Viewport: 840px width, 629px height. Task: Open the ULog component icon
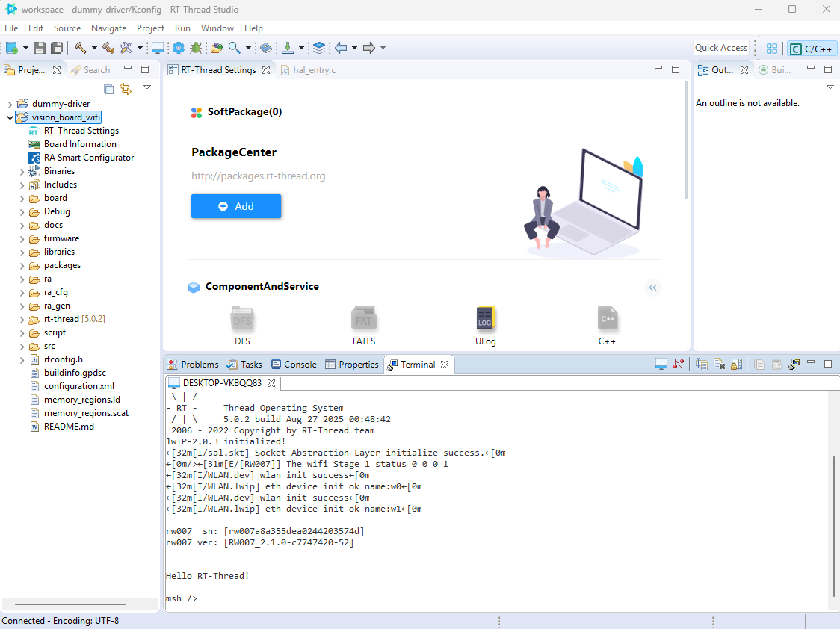[485, 320]
